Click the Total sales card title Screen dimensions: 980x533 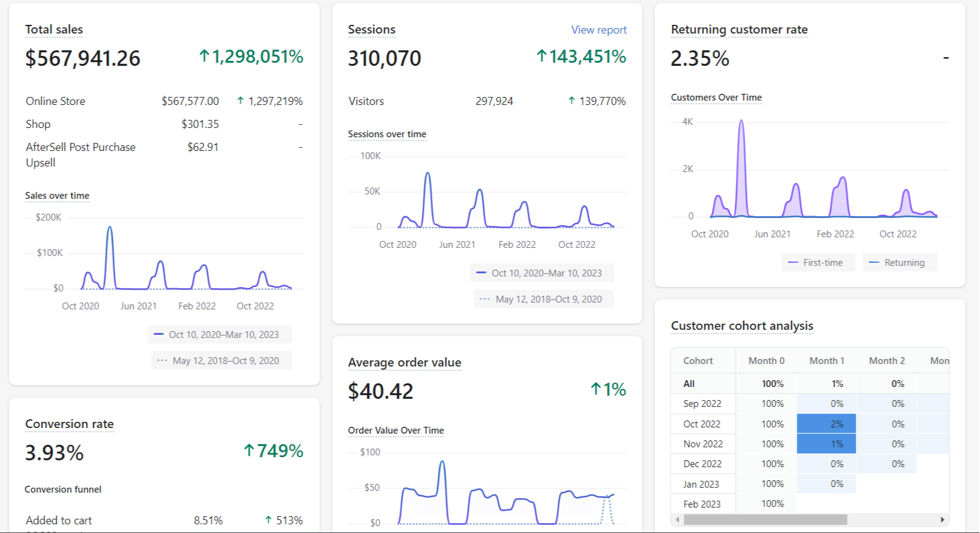tap(54, 29)
